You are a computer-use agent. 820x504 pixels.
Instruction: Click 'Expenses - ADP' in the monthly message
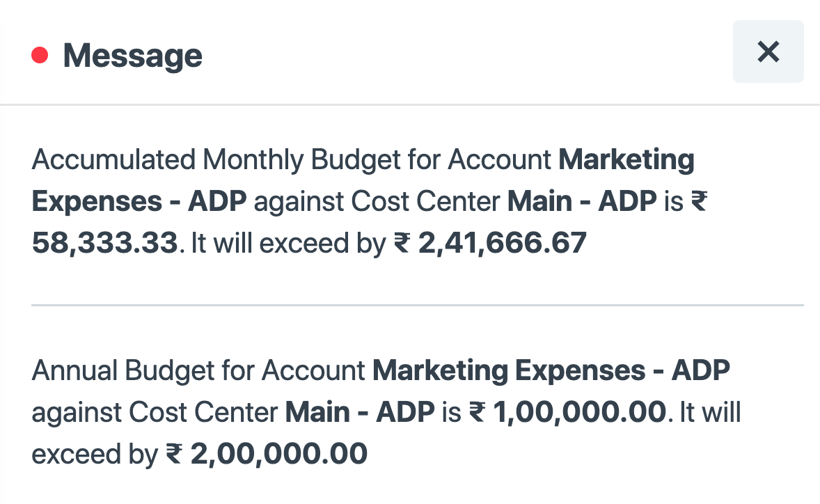coord(139,202)
